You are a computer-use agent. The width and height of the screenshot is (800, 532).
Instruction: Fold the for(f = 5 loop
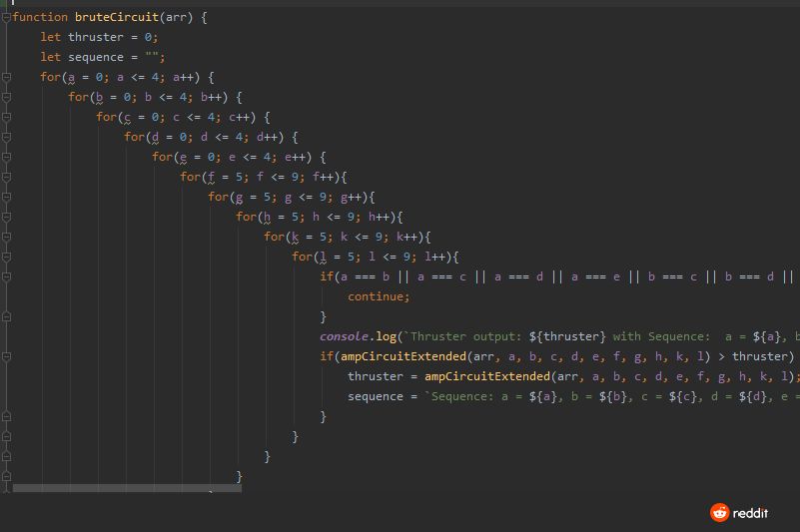(x=6, y=177)
